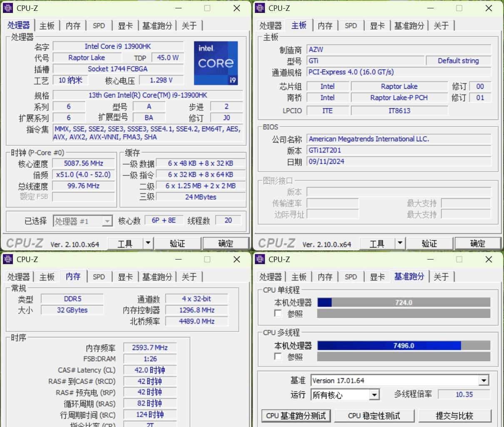504x427 pixels.
Task: Switch to the 显卡 graphics tab in the motherboard window
Action: pos(377,25)
